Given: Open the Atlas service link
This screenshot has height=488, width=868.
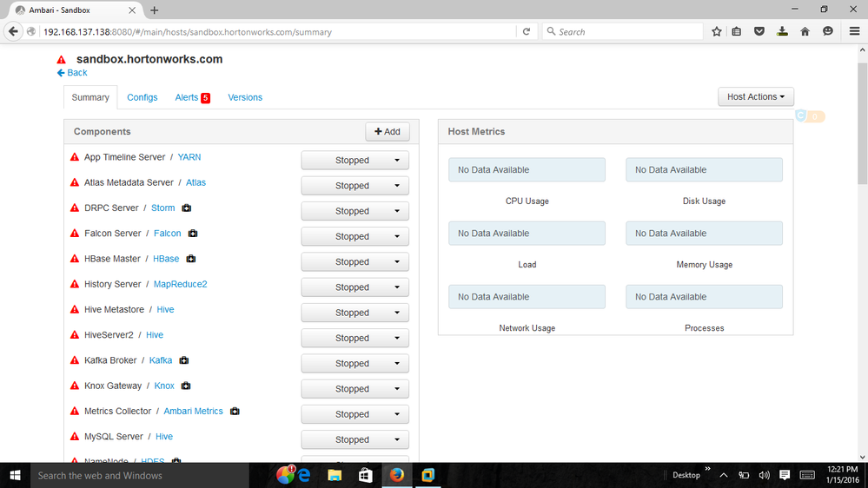Looking at the screenshot, I should click(x=195, y=182).
